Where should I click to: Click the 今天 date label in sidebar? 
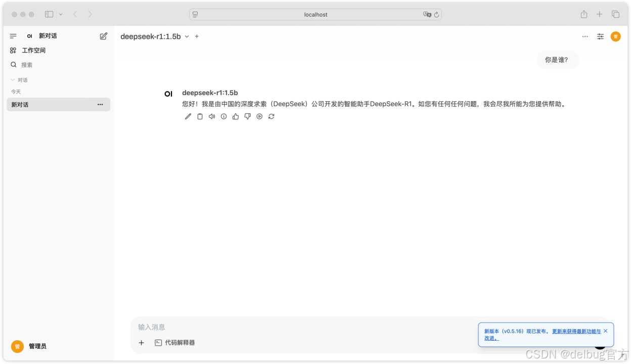(x=16, y=92)
